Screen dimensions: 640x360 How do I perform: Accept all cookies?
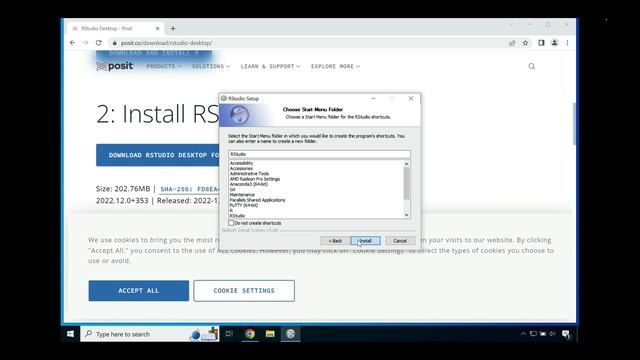pyautogui.click(x=139, y=291)
